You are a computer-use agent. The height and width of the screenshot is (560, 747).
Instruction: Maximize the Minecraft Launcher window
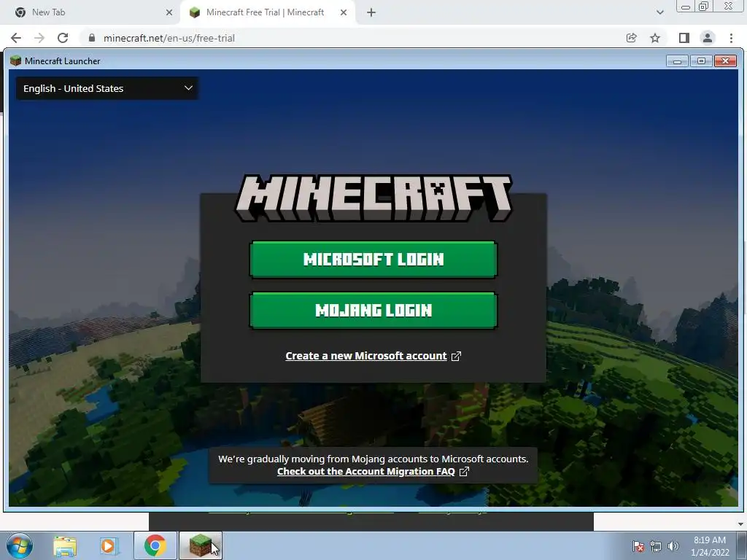(x=701, y=61)
